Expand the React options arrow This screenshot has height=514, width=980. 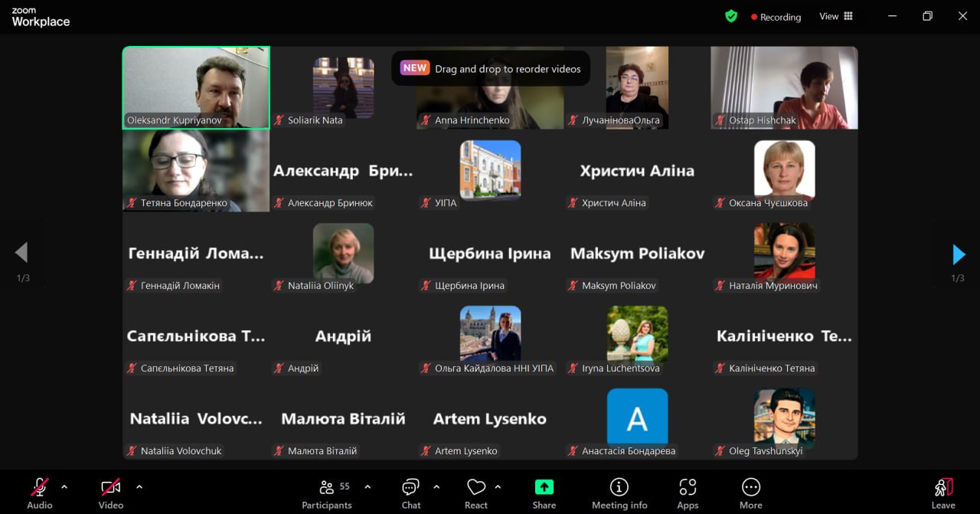click(498, 486)
